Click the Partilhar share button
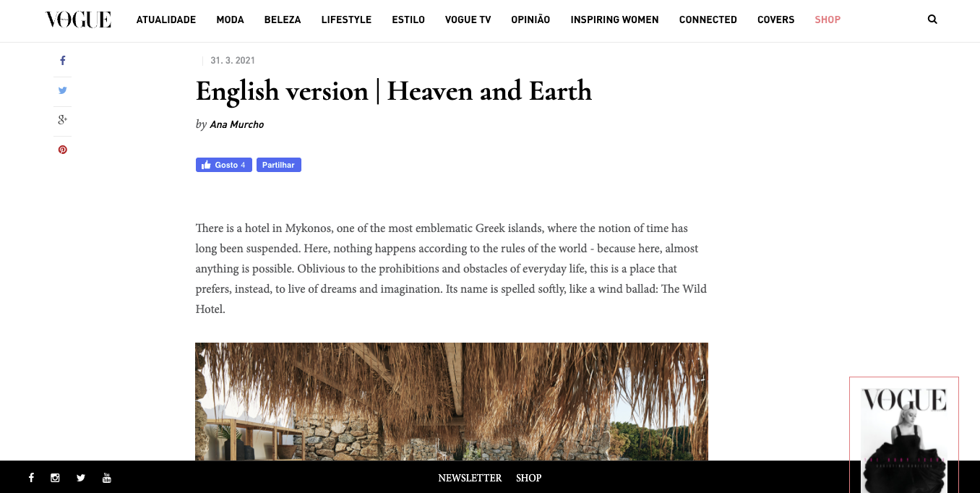 (x=278, y=165)
